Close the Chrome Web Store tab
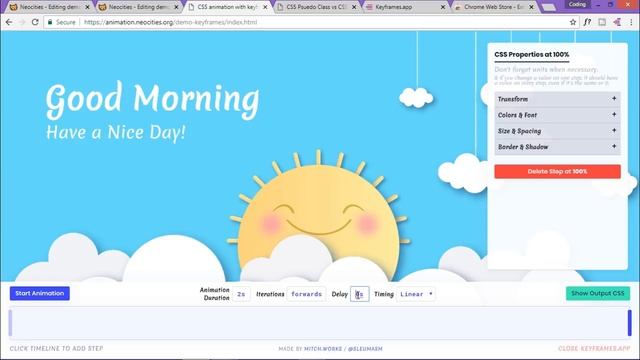Viewport: 640px width, 360px height. (x=531, y=7)
